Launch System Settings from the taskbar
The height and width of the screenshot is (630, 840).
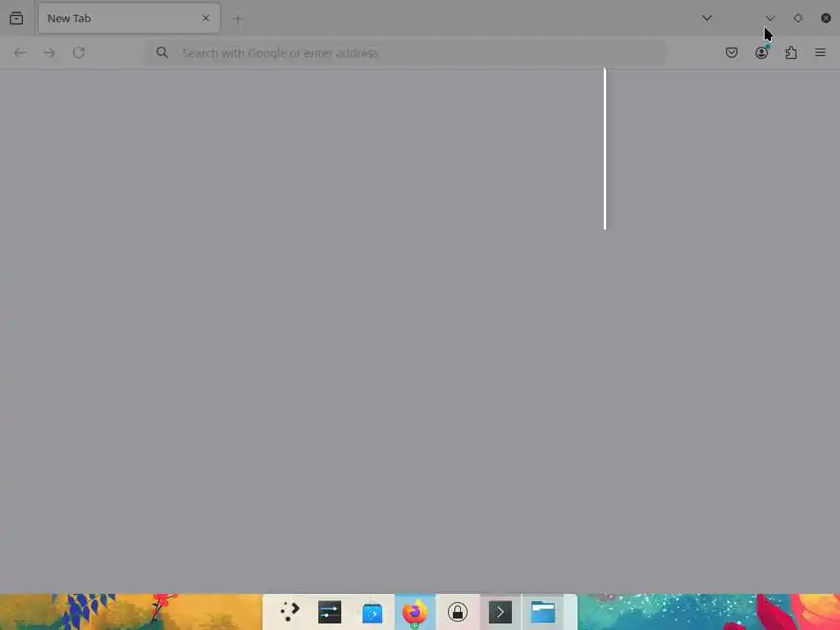point(330,612)
